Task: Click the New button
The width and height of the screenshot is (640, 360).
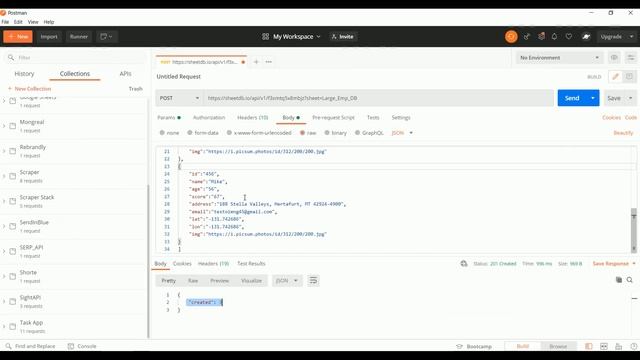Action: point(18,37)
